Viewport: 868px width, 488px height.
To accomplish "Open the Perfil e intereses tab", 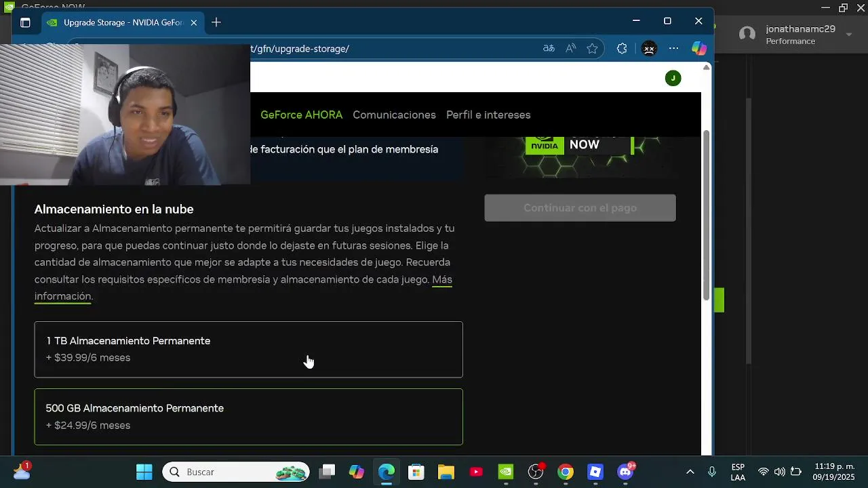I will pyautogui.click(x=488, y=115).
